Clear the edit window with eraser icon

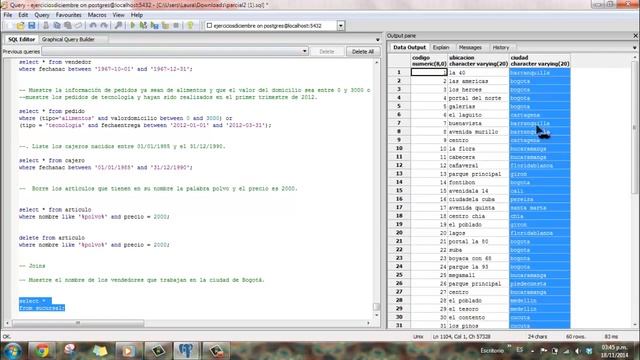pos(78,25)
